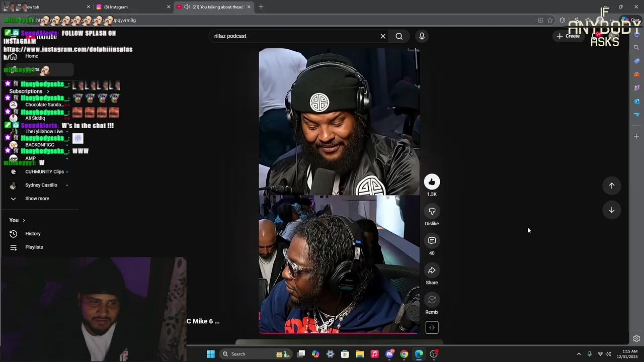This screenshot has height=362, width=644.
Task: Open the comments showing 40
Action: pos(432,241)
